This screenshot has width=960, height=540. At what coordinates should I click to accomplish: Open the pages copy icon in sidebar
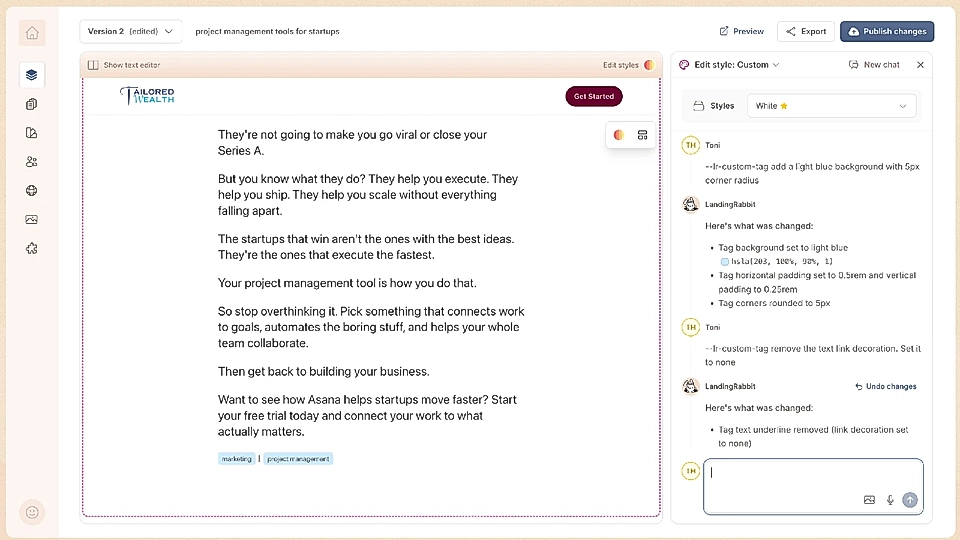tap(32, 104)
